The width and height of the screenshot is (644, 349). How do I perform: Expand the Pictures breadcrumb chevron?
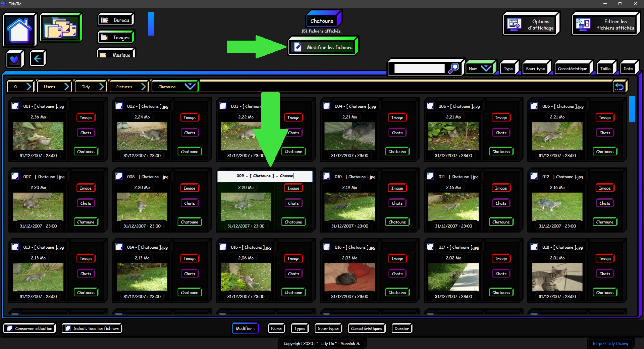pyautogui.click(x=143, y=87)
